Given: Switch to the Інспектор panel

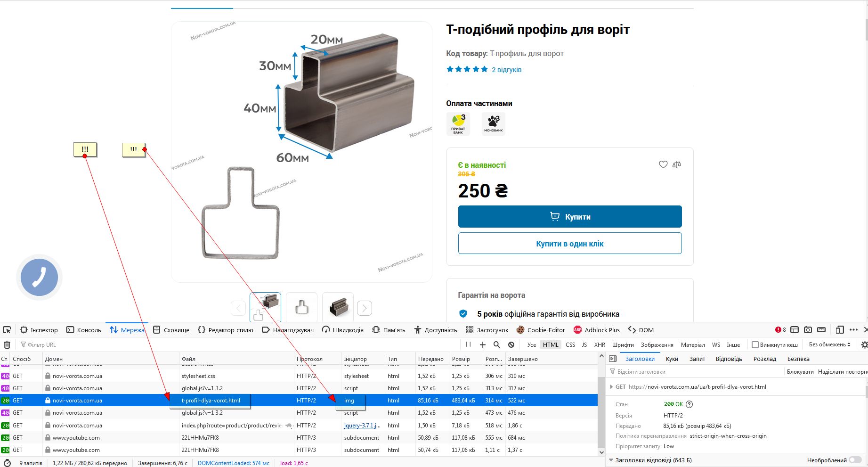Looking at the screenshot, I should pyautogui.click(x=39, y=330).
